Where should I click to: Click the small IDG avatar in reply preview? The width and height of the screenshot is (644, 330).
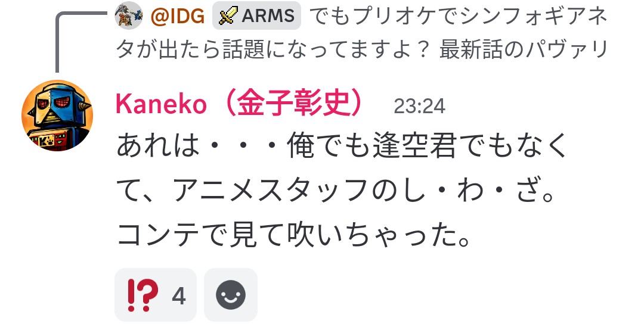pyautogui.click(x=129, y=15)
